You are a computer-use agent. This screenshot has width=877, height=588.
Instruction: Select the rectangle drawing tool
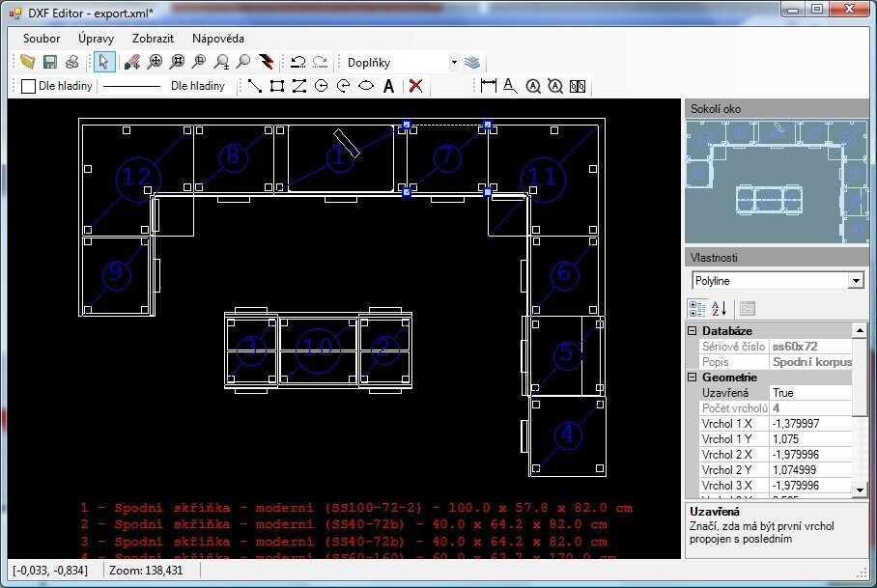(x=276, y=85)
